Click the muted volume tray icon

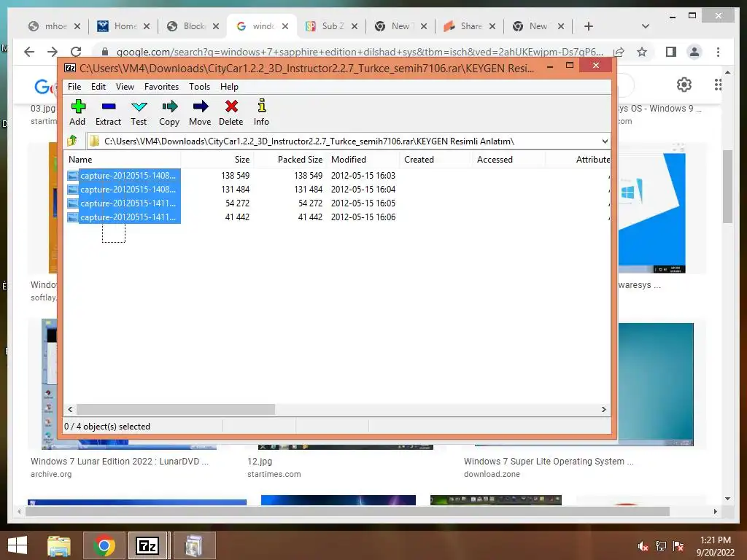(643, 546)
